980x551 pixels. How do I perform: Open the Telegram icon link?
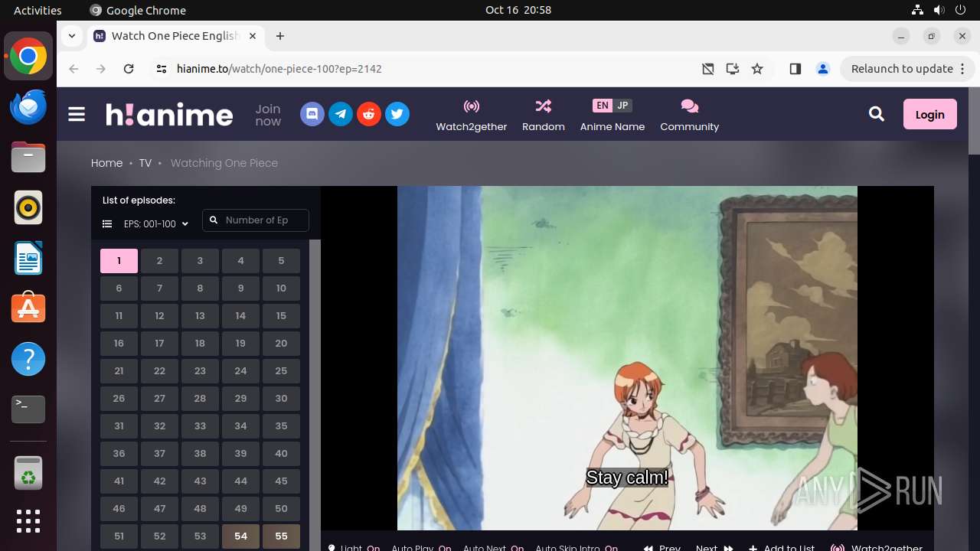341,115
